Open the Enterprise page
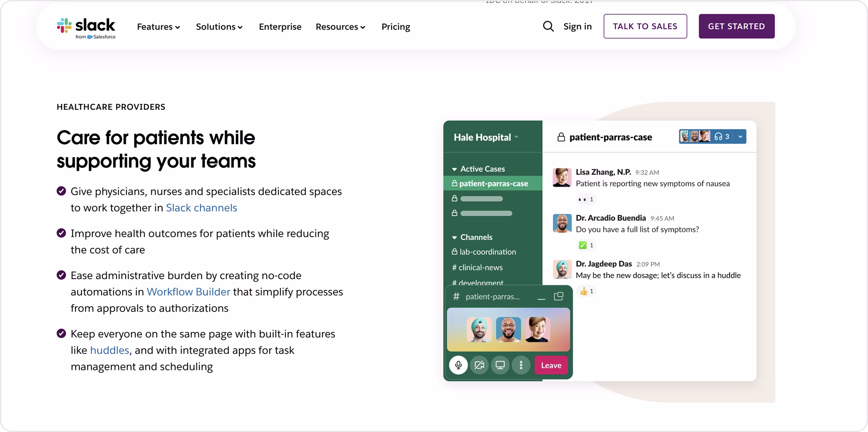The image size is (868, 432). coord(280,27)
